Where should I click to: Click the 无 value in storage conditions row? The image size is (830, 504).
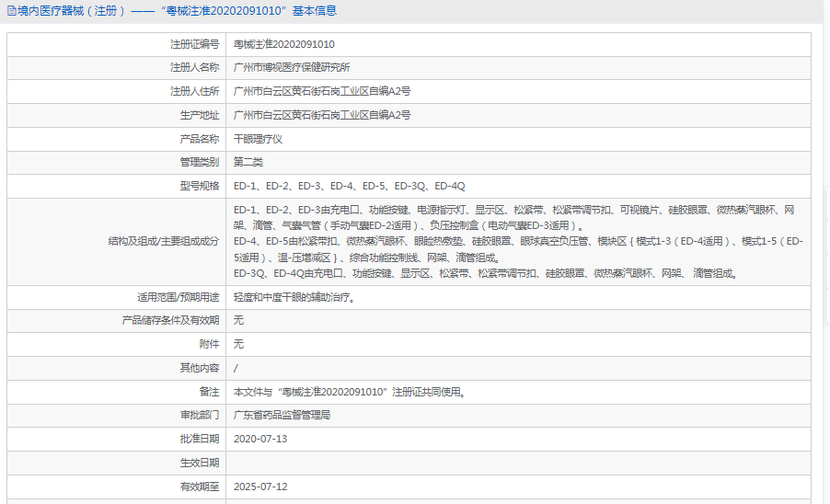238,320
